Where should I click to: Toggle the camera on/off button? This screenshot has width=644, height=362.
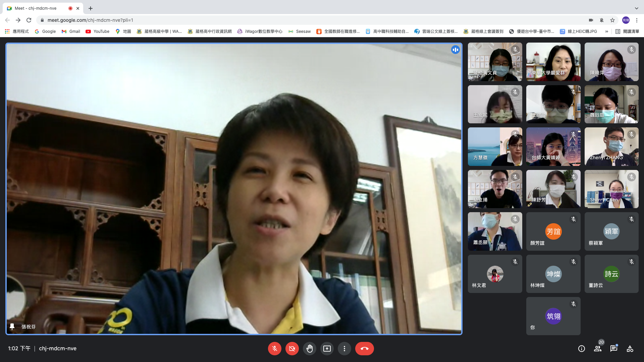(x=292, y=349)
